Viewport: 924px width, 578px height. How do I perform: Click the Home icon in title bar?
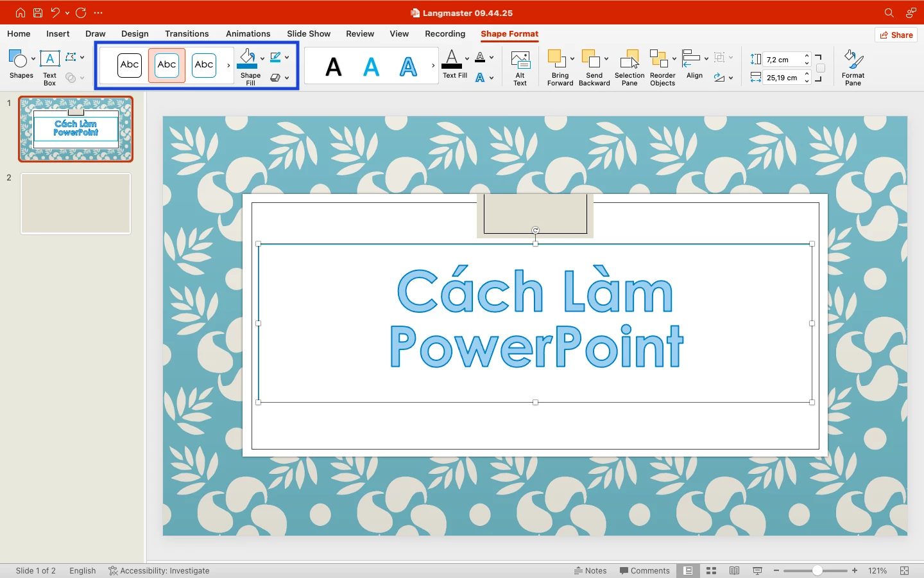(20, 13)
